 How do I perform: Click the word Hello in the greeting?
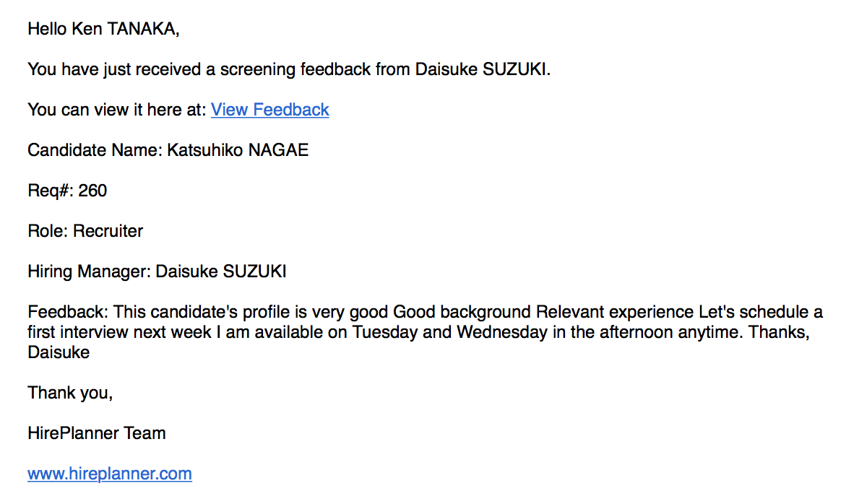coord(47,29)
